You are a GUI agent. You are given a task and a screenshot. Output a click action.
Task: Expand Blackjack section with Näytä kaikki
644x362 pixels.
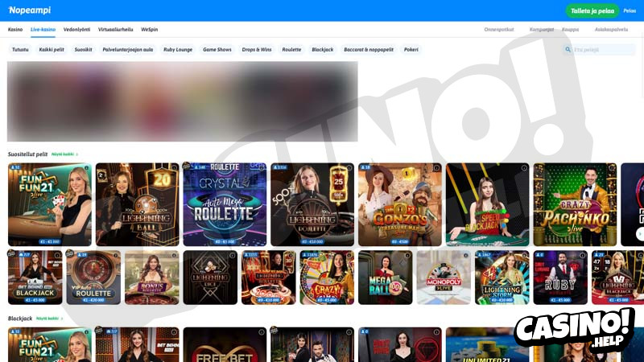point(49,319)
